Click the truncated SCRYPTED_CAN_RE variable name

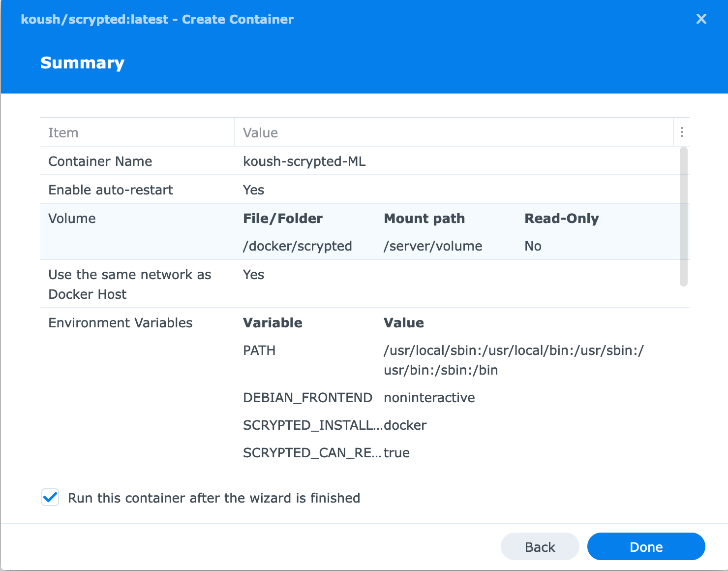[312, 453]
